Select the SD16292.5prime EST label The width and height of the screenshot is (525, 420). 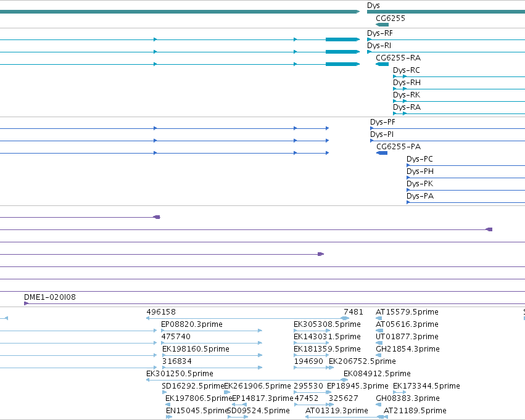(x=193, y=386)
